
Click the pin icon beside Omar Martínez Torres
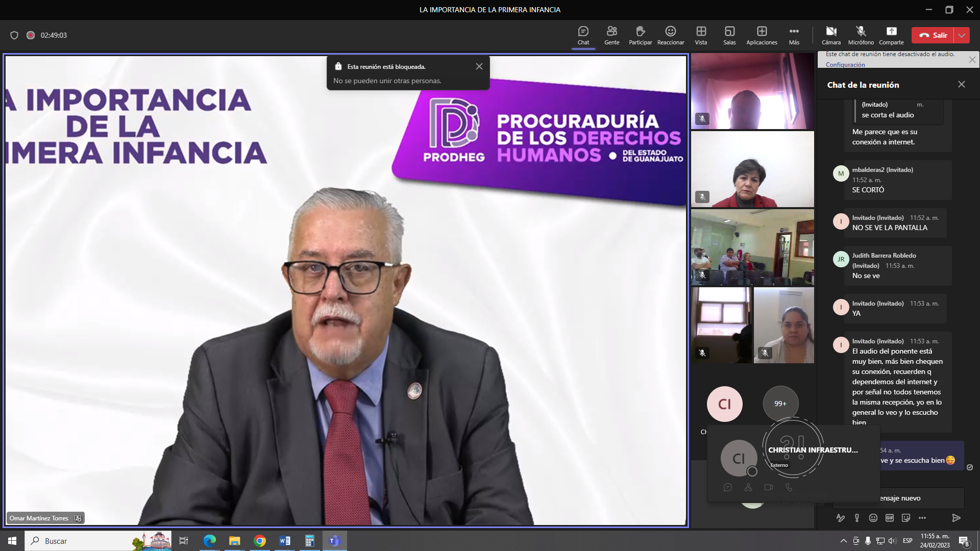[x=78, y=518]
